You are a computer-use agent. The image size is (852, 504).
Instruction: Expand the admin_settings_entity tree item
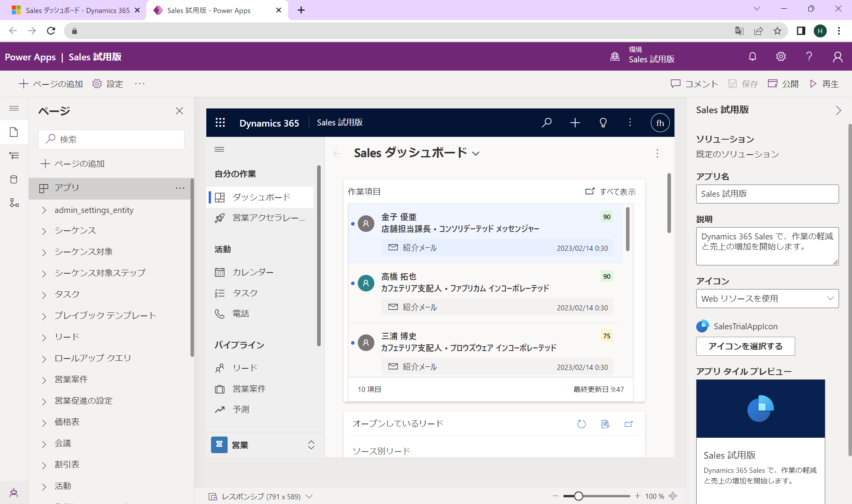[44, 210]
